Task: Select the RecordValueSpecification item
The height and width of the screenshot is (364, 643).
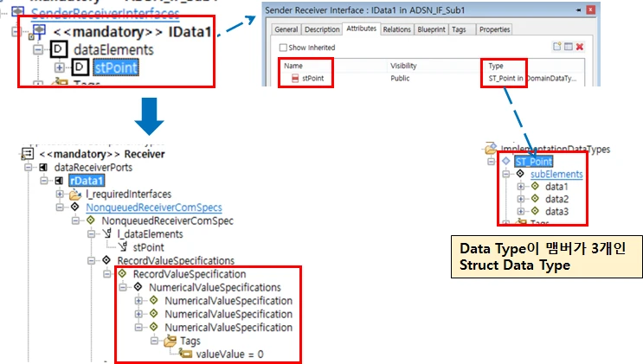Action: 190,274
